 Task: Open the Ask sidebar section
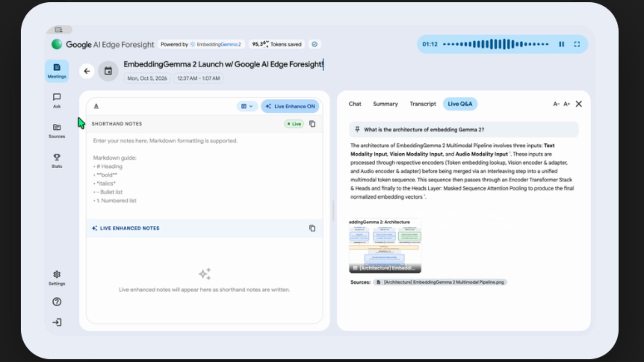[x=57, y=101]
